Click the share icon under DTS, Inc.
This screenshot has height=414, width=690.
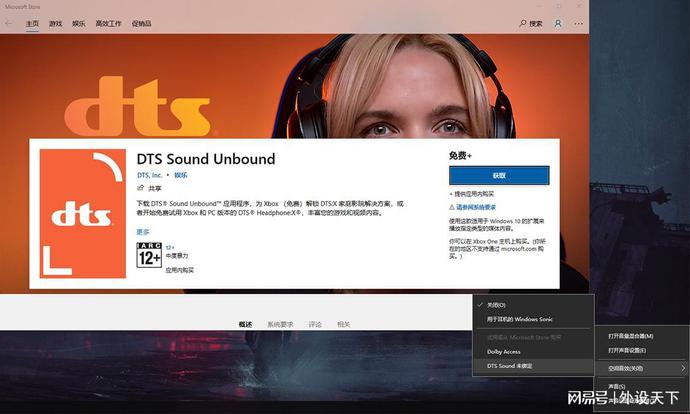[141, 188]
